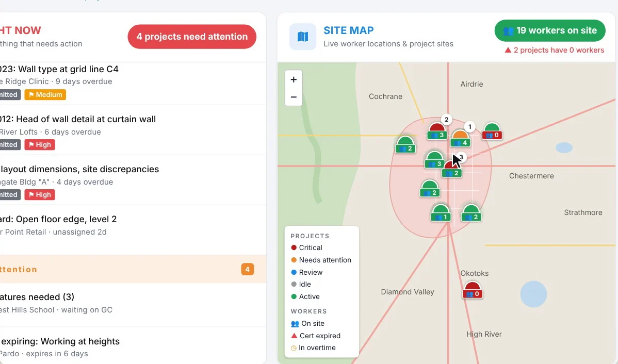618x364 pixels.
Task: Select the red project marker showing 2 workers
Action: (452, 170)
